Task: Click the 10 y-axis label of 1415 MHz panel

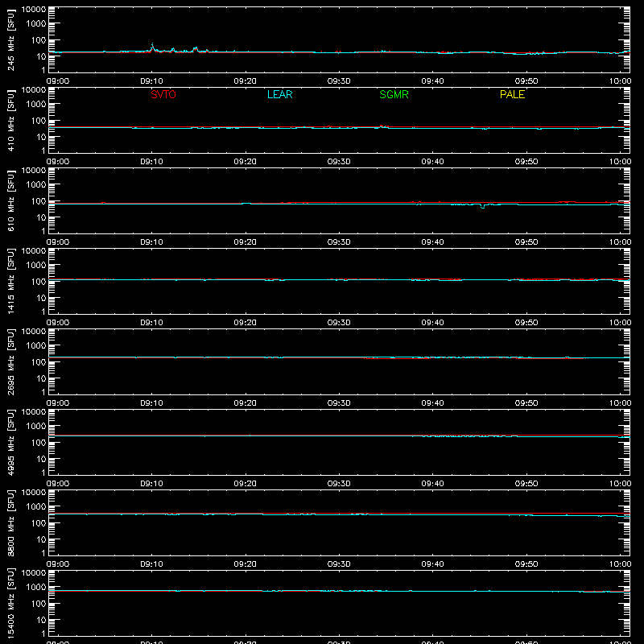Action: tap(41, 298)
